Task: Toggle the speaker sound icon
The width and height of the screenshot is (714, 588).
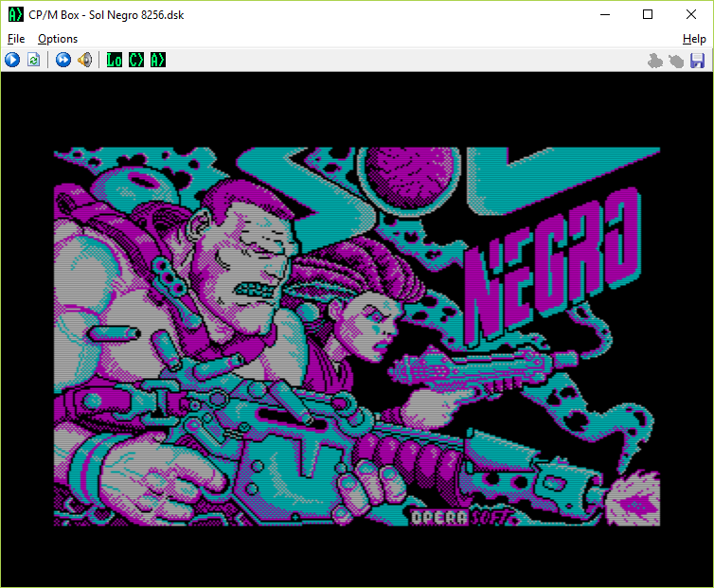Action: point(84,60)
